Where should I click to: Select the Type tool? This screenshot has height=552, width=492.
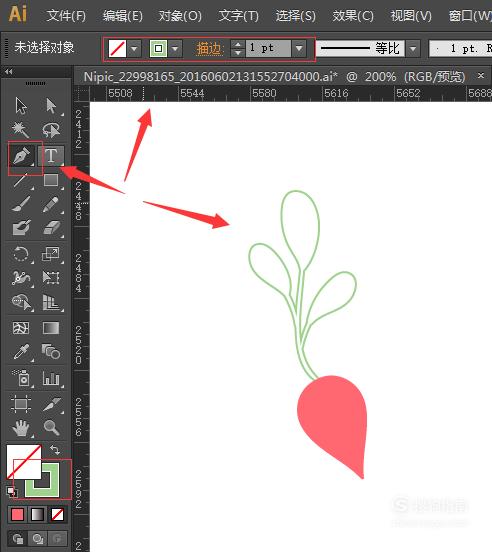(x=51, y=156)
